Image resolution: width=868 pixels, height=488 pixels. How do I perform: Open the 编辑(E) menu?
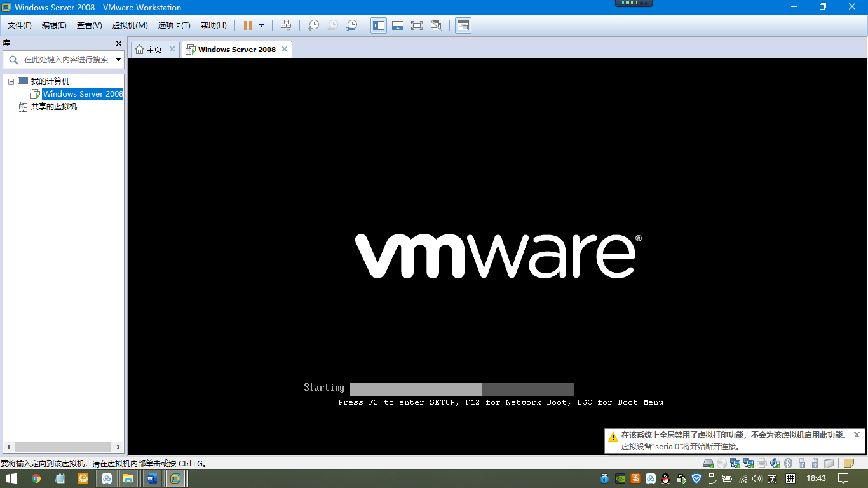[54, 25]
